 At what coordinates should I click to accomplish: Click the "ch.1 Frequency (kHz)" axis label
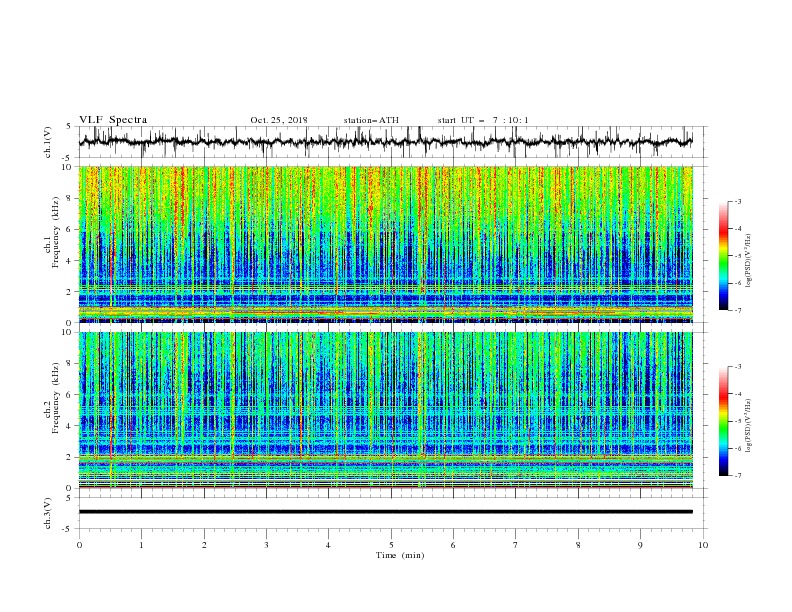(52, 230)
